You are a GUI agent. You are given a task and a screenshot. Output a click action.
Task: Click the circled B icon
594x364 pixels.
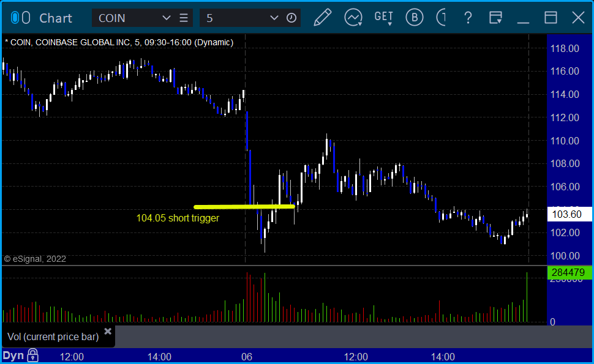coord(415,18)
